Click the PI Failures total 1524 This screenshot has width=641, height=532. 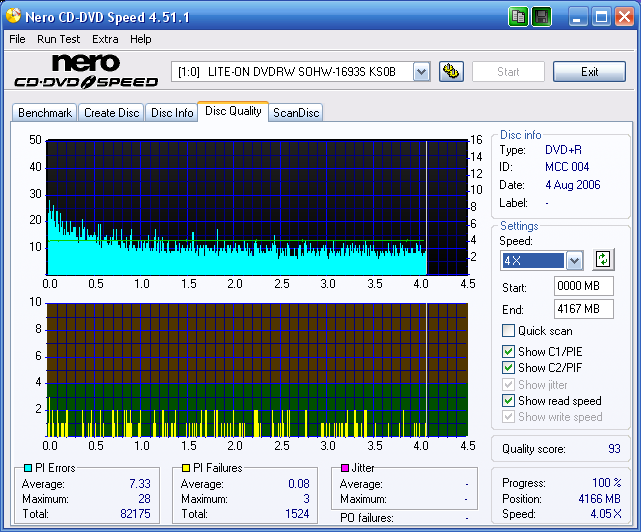coord(297,514)
